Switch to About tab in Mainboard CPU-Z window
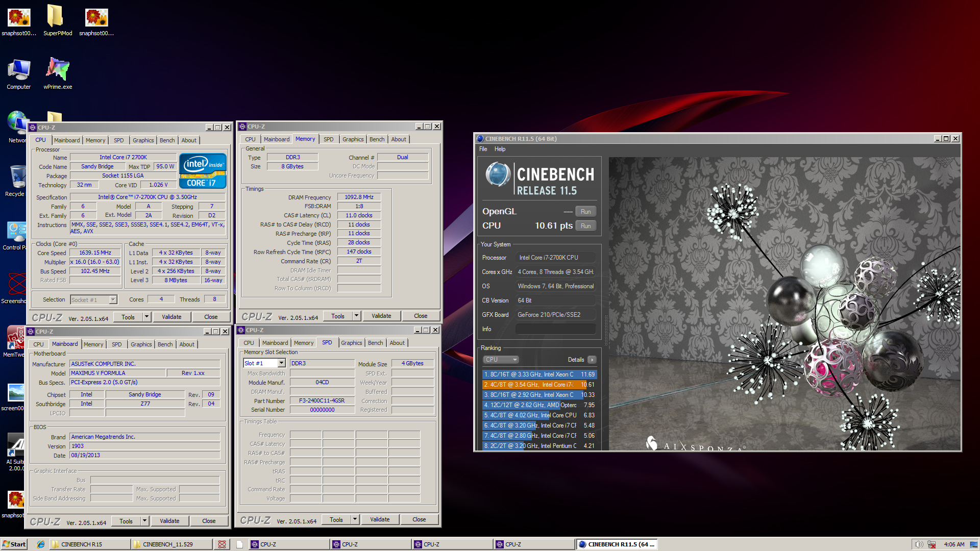The width and height of the screenshot is (980, 551). [x=187, y=344]
